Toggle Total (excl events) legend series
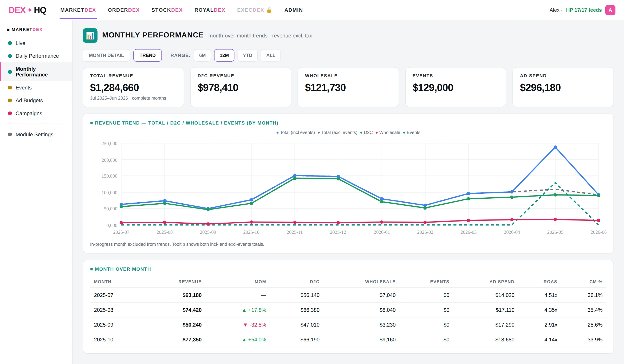This screenshot has width=624, height=364. 337,132
